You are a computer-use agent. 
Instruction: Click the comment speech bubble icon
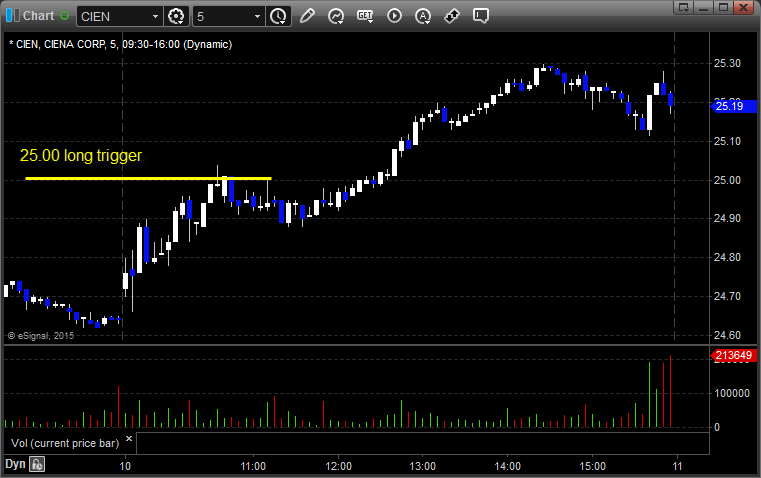[480, 16]
